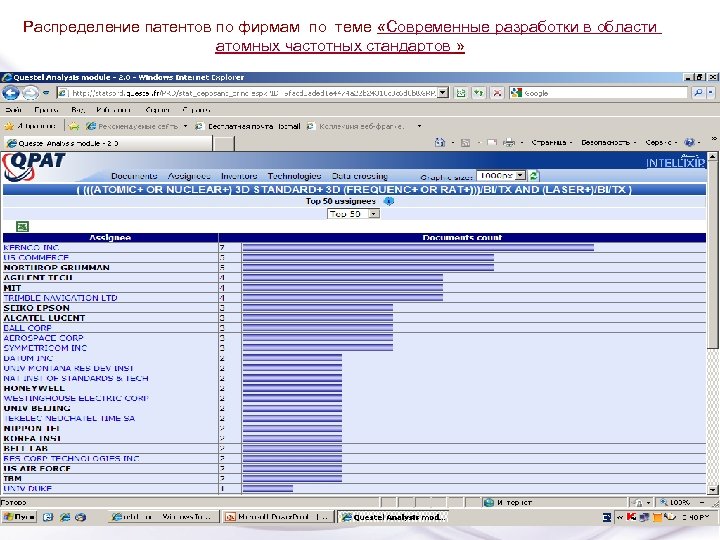Click the TRIMBLE NAVIGATION LTD link
The image size is (720, 540).
(60, 298)
